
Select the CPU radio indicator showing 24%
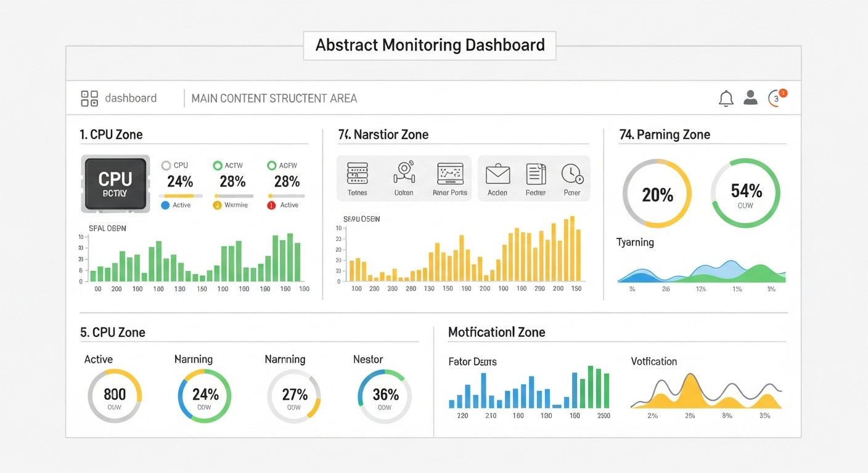166,165
